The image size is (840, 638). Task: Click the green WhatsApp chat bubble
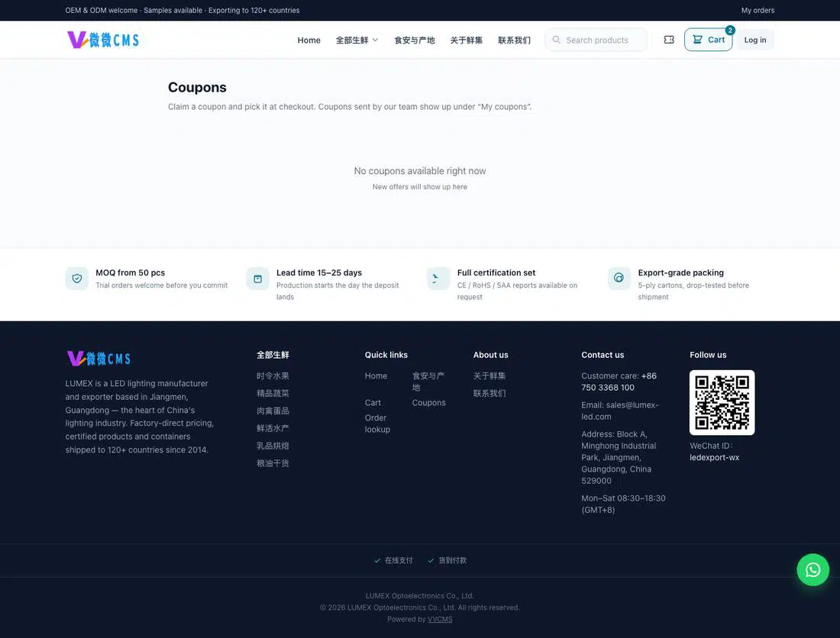813,569
